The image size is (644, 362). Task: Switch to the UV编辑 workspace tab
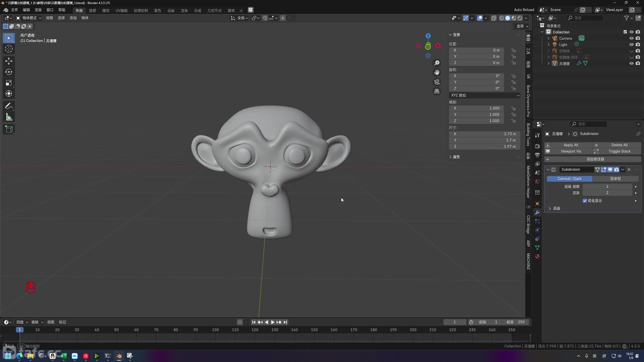tap(122, 10)
